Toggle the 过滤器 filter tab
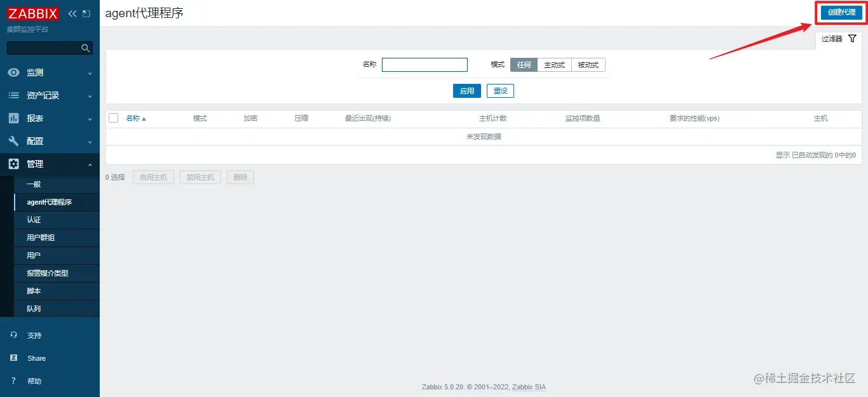Screen dimensions: 868x397 pyautogui.click(x=839, y=39)
